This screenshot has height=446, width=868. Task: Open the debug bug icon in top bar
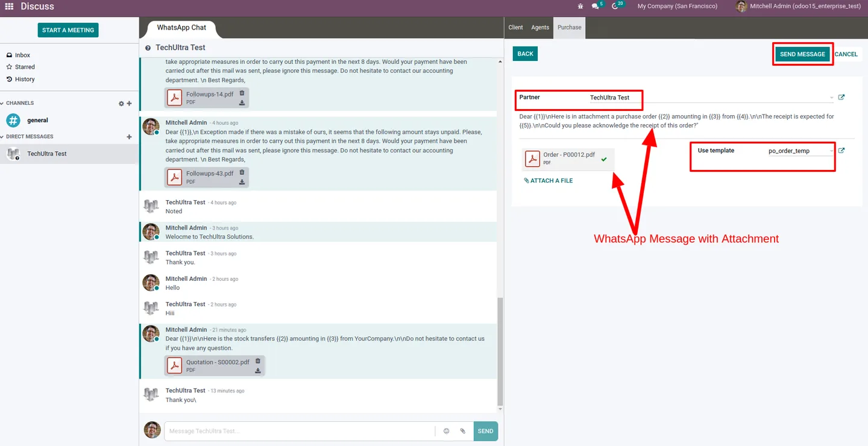[580, 6]
